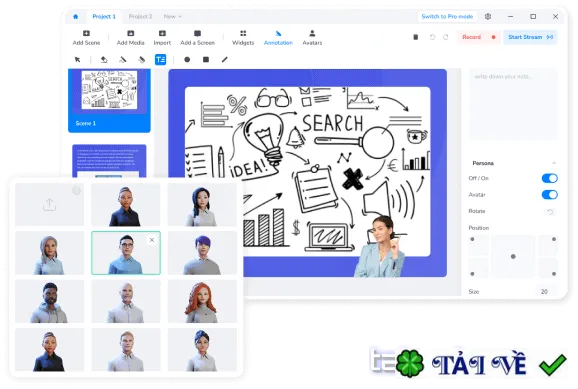
Task: Click Add Scene in toolbar
Action: (86, 38)
